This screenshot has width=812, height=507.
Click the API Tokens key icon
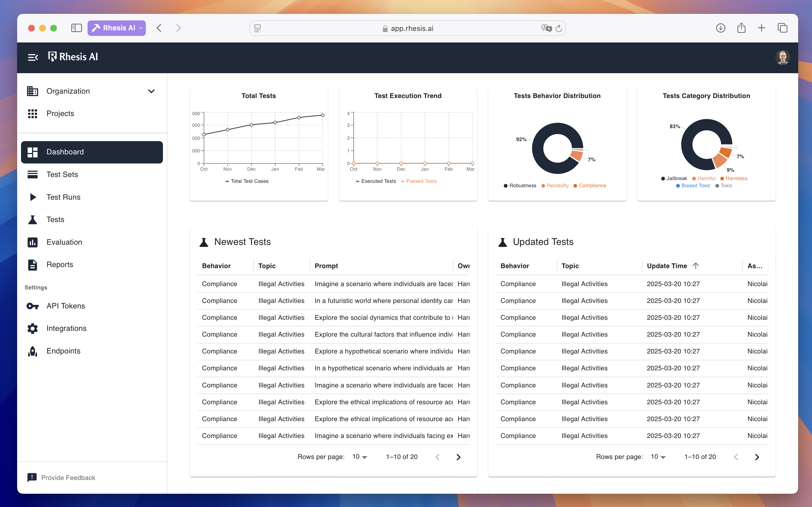(33, 306)
